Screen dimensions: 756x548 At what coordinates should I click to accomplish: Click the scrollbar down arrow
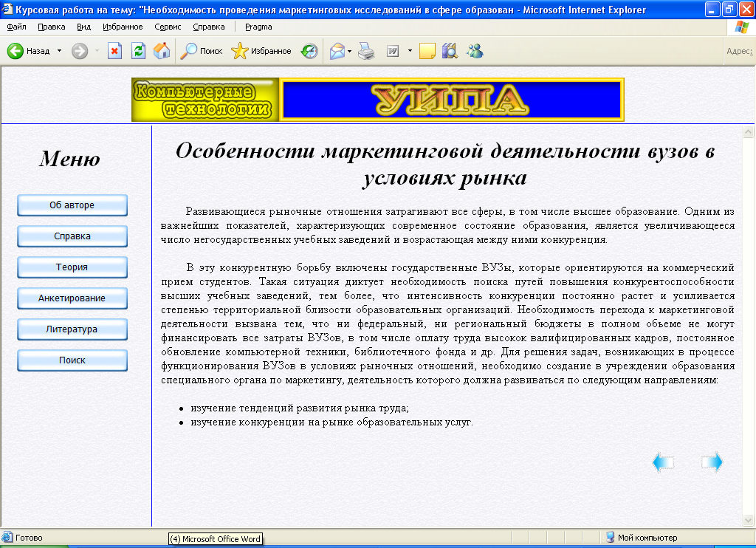pos(749,520)
